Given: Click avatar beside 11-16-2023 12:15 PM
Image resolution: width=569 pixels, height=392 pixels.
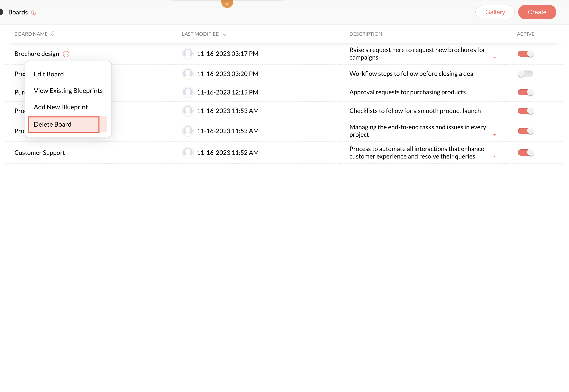Looking at the screenshot, I should (x=188, y=92).
